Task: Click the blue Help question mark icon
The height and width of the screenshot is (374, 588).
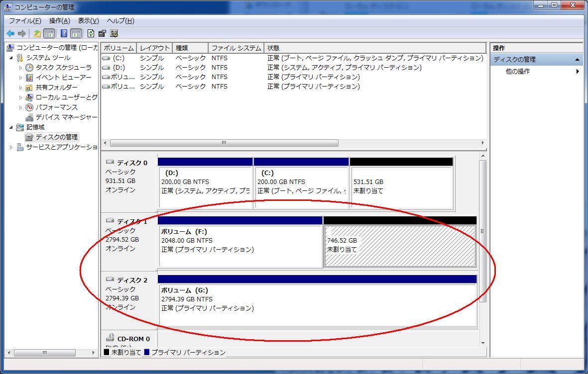Action: [x=64, y=34]
